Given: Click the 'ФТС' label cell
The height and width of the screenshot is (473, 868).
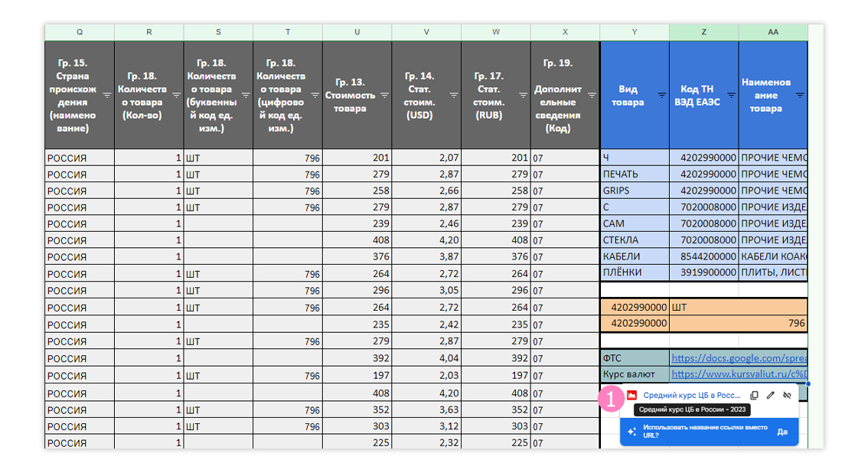Looking at the screenshot, I should click(x=635, y=358).
